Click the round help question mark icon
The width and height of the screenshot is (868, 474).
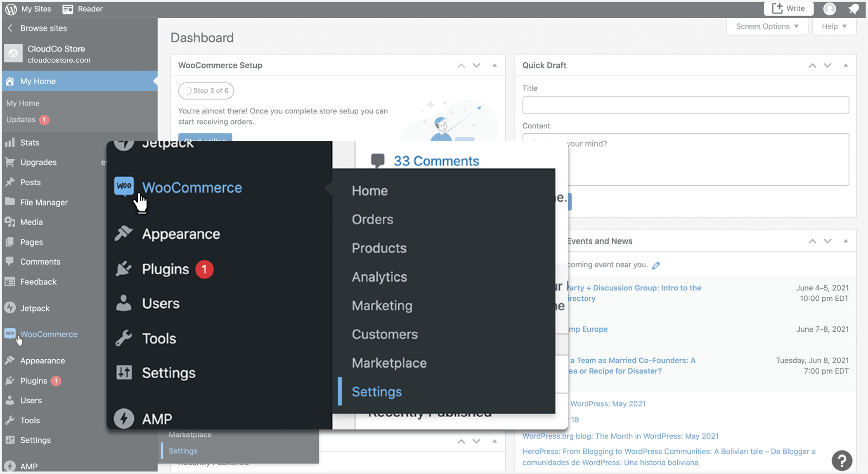pyautogui.click(x=842, y=460)
